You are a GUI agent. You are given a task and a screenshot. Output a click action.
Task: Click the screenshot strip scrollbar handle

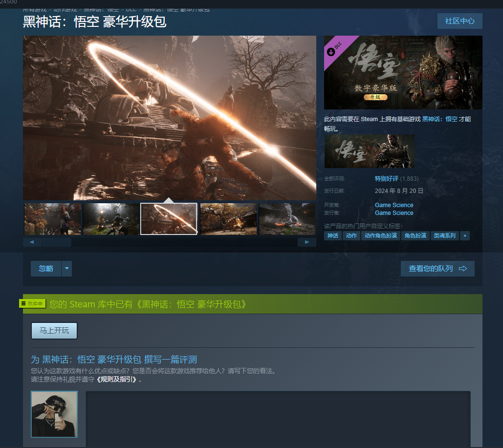click(x=57, y=242)
